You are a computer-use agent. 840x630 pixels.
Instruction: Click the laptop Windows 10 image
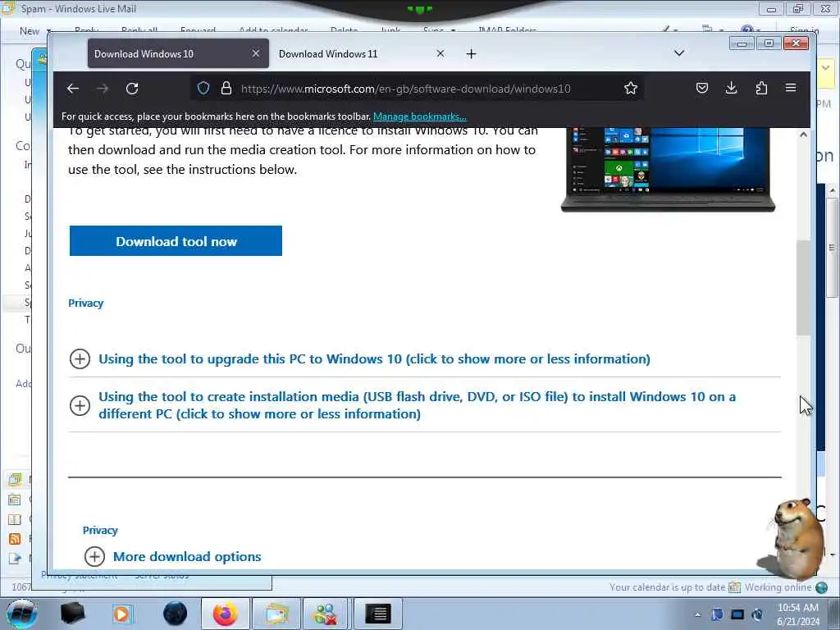tap(668, 169)
